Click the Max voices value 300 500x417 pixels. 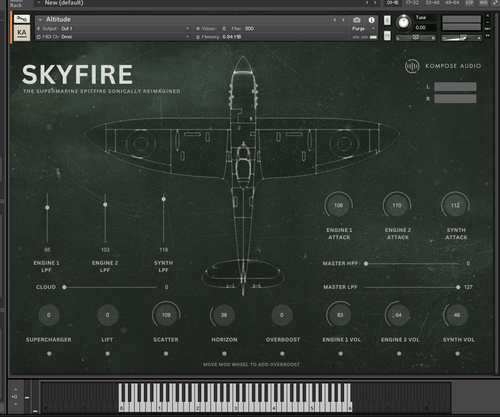tap(249, 29)
